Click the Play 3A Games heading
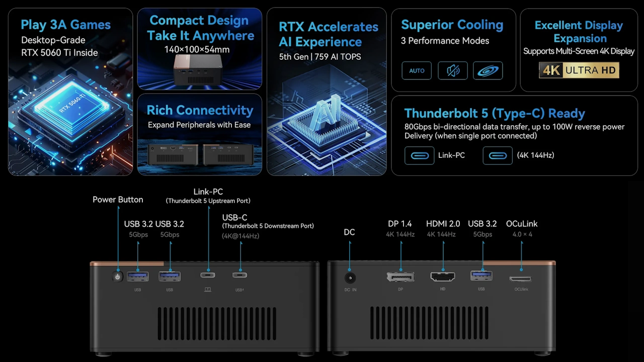Viewport: 644px width, 362px height. tap(65, 25)
